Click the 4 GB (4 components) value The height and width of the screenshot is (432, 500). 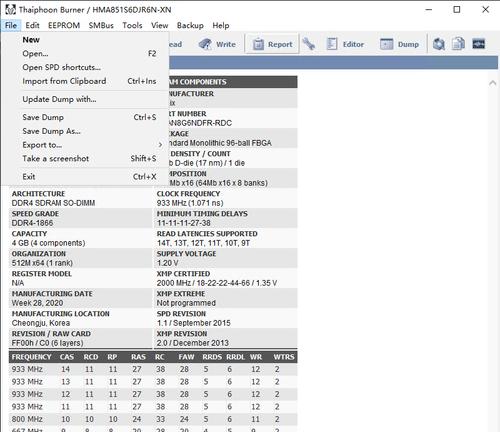pyautogui.click(x=48, y=243)
